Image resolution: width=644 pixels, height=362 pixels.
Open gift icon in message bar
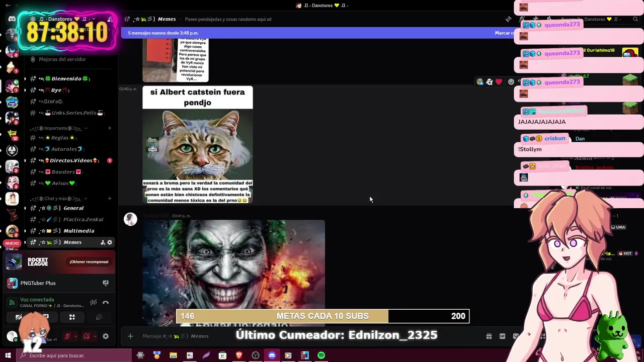click(x=489, y=336)
